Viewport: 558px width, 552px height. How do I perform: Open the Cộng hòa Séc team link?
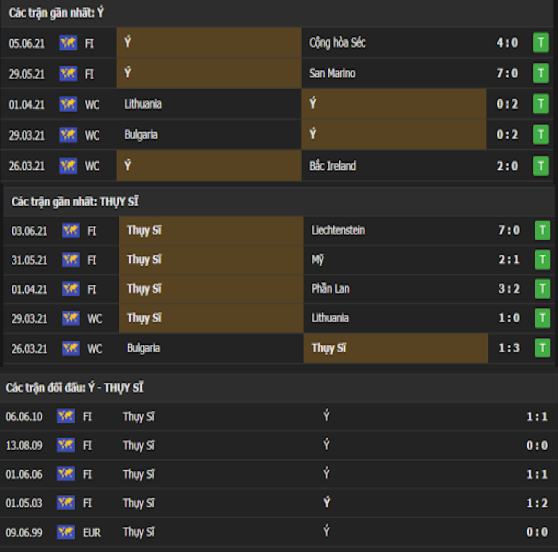pyautogui.click(x=337, y=43)
